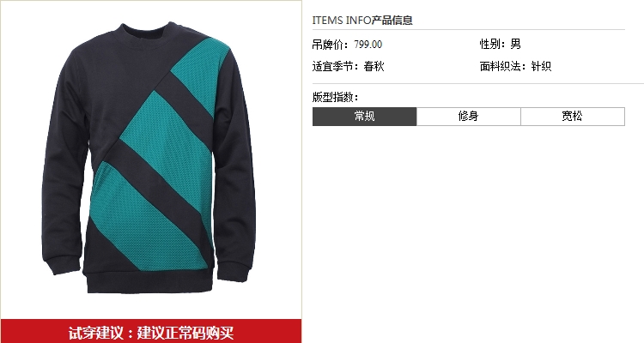Click the black and green sweater image
Image resolution: width=644 pixels, height=343 pixels.
[x=149, y=158]
